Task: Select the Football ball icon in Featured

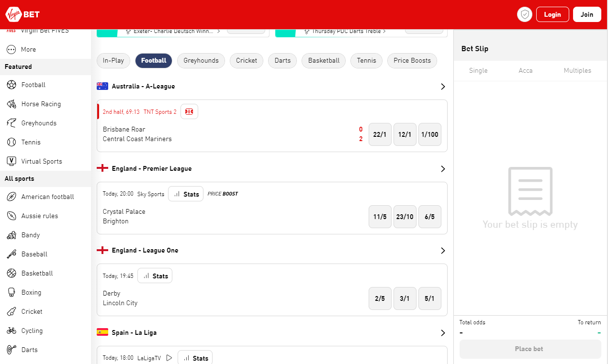Action: click(11, 85)
